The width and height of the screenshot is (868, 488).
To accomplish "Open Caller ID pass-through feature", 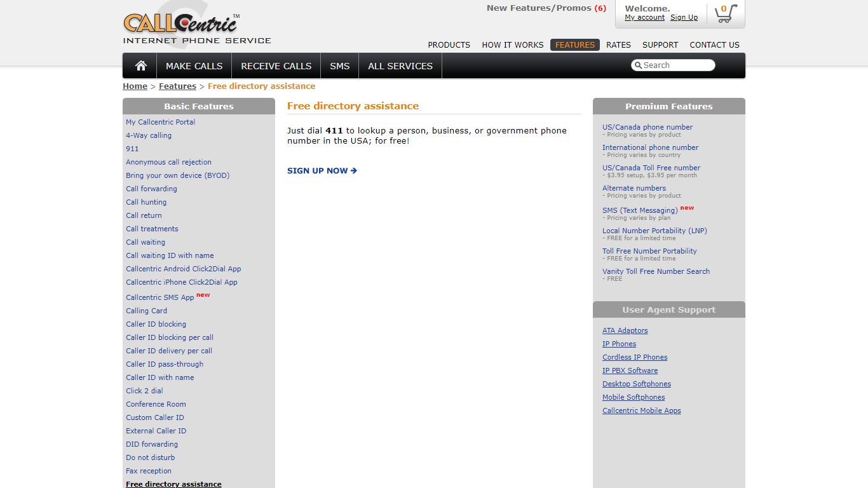I will 165,364.
